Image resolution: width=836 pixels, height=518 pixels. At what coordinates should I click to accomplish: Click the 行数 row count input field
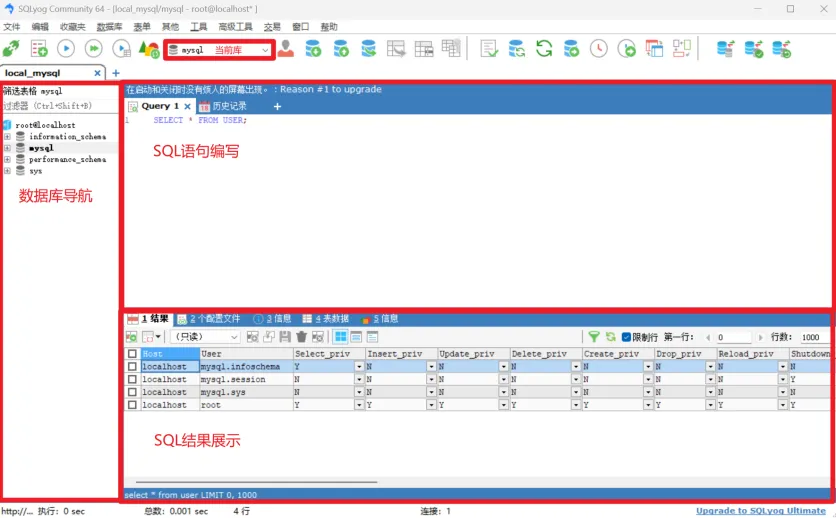[814, 337]
